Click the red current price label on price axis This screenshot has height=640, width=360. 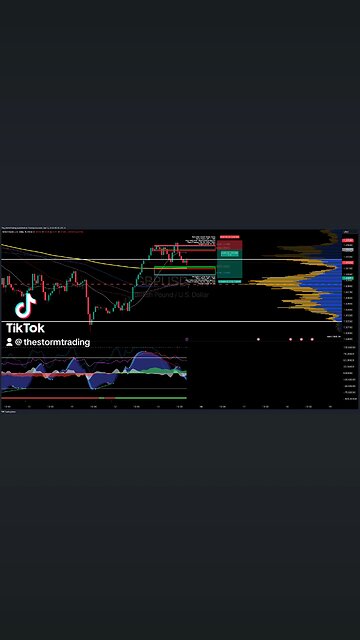click(348, 263)
